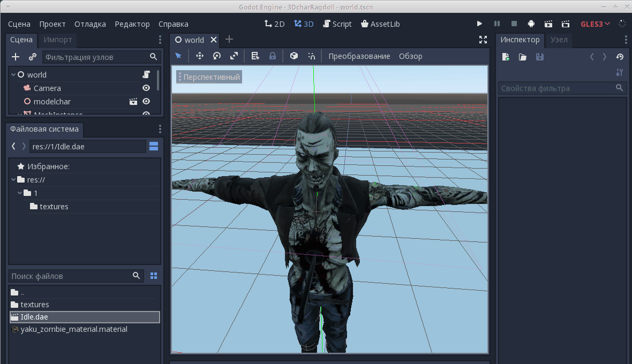Play the project with the play button
632x364 pixels.
(x=479, y=24)
